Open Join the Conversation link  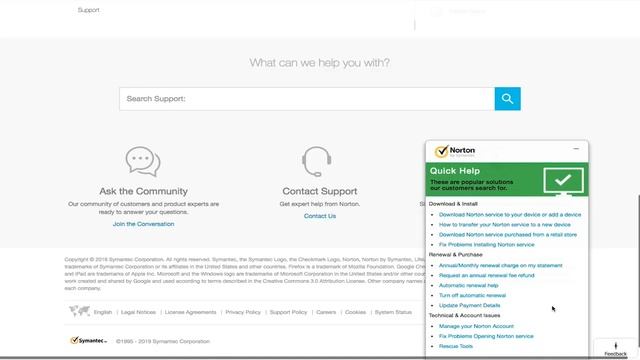(x=144, y=224)
